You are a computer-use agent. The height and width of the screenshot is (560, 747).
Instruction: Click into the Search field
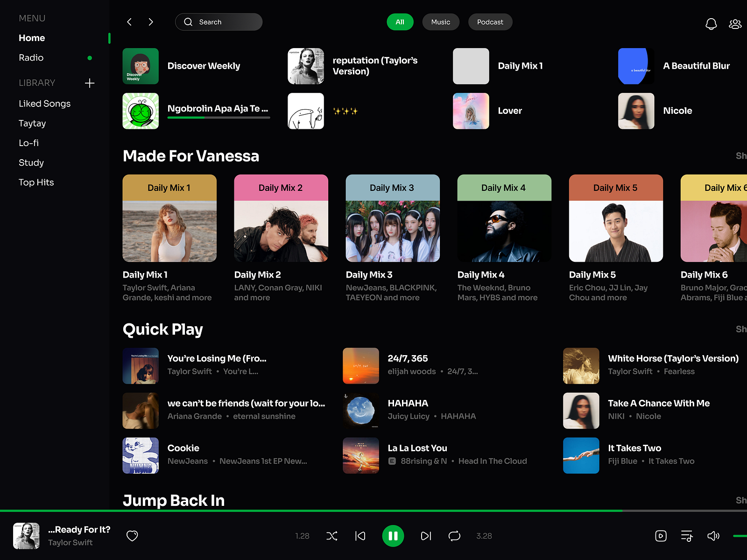pos(218,22)
